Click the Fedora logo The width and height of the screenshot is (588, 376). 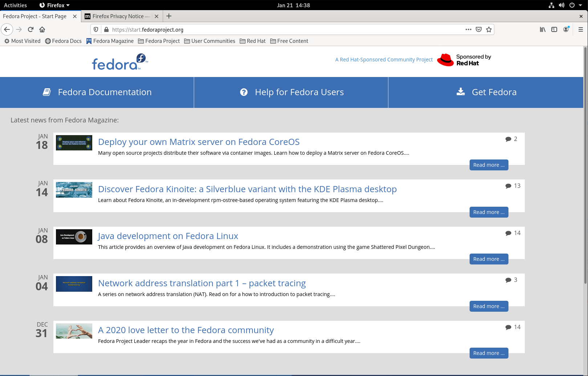pyautogui.click(x=120, y=61)
